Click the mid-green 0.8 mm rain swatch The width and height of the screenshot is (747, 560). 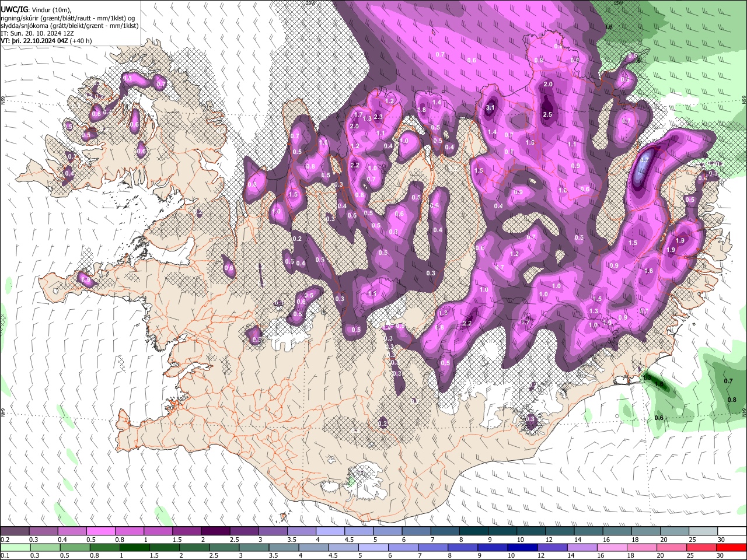point(105,547)
